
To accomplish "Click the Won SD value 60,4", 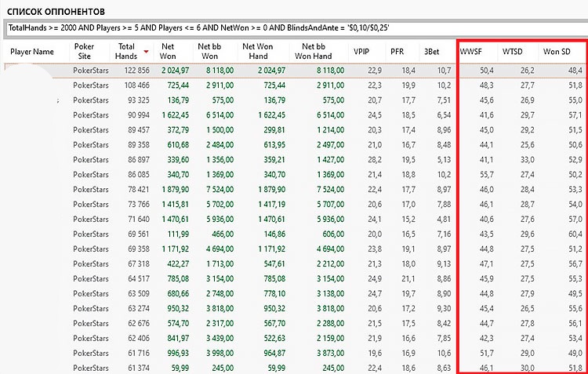I will pos(575,234).
